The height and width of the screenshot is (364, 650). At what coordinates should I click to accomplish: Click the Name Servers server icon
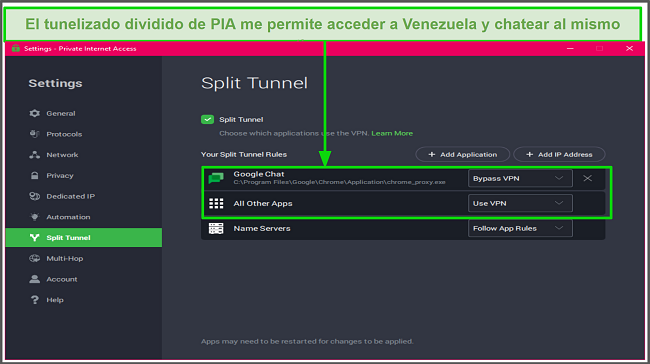coord(216,228)
